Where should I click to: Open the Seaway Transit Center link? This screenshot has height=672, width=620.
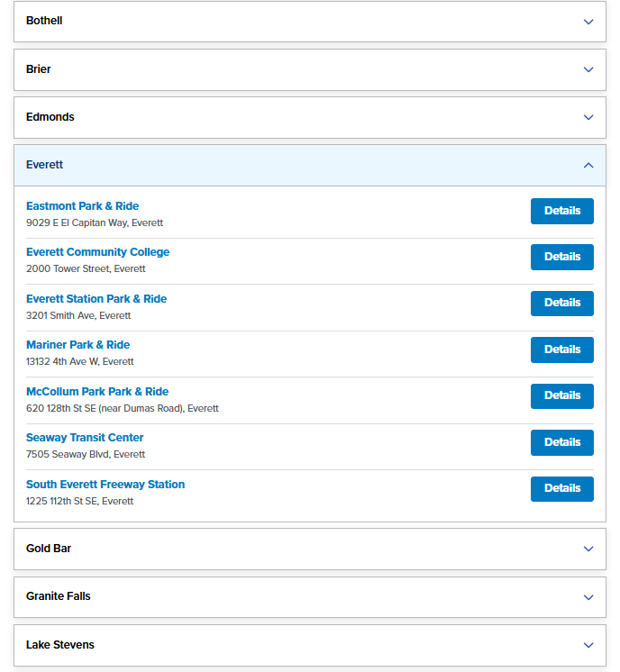point(85,438)
